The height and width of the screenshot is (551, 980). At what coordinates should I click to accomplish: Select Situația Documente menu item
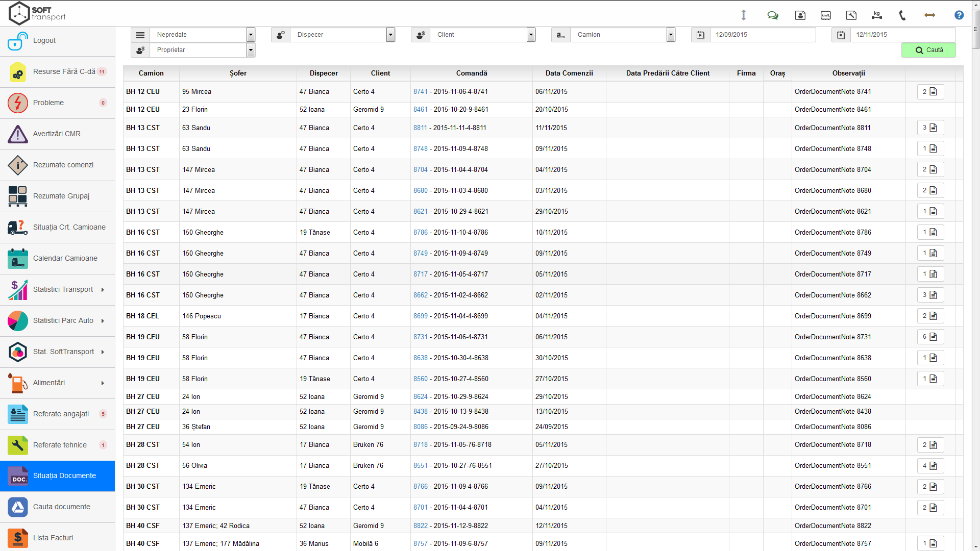coord(57,476)
